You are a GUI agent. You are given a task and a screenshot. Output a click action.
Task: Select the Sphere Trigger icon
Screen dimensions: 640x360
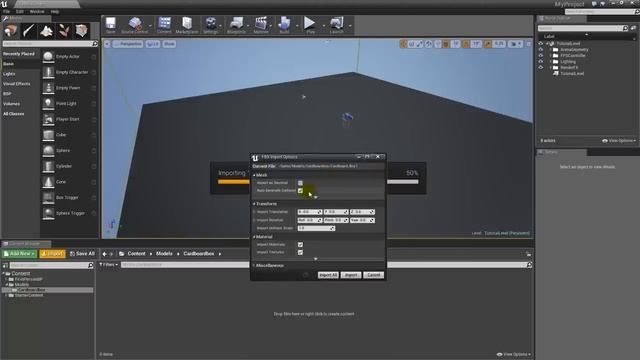(48, 213)
